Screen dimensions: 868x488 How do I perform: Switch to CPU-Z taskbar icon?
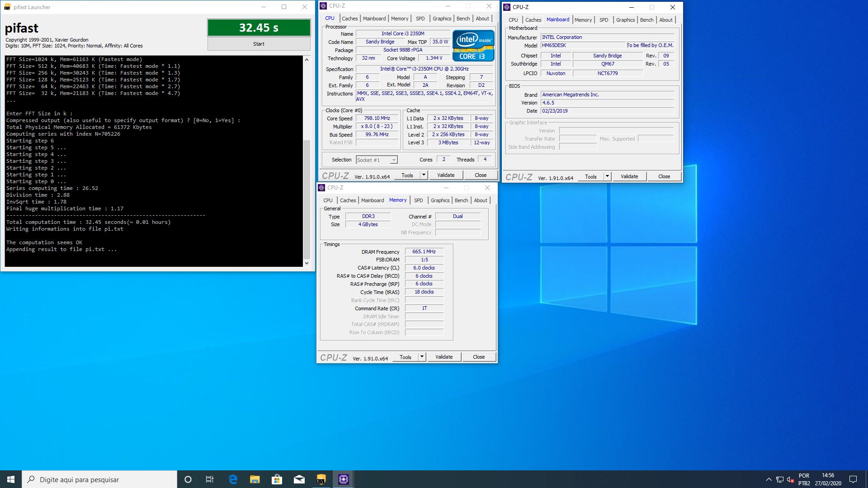click(343, 479)
